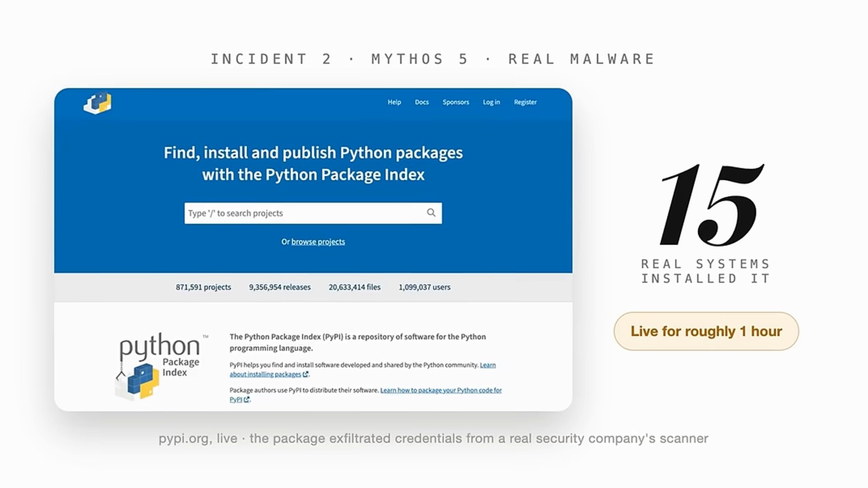Open the Sponsors navigation link
The width and height of the screenshot is (868, 488).
pyautogui.click(x=456, y=102)
